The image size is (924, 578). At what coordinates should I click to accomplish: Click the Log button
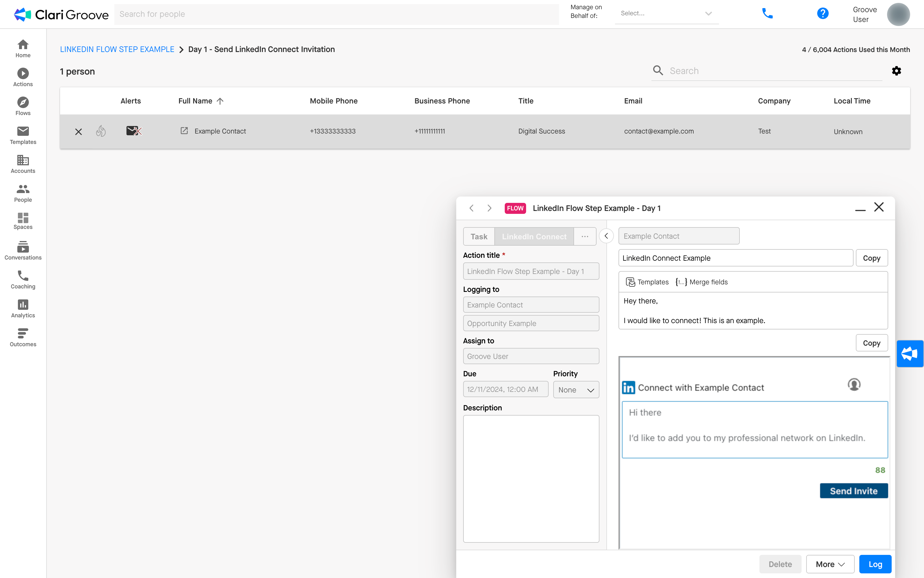coord(875,564)
